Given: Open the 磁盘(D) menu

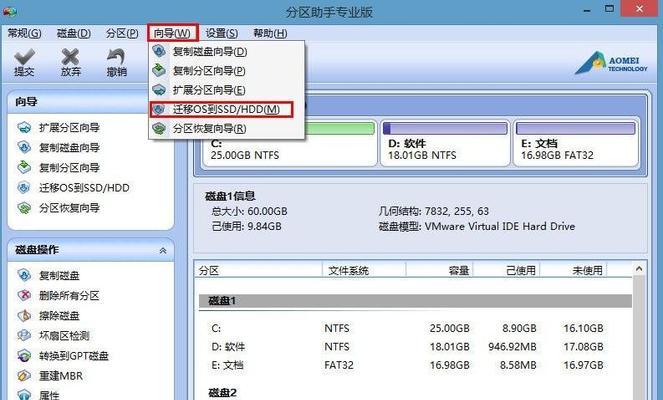Looking at the screenshot, I should [74, 33].
